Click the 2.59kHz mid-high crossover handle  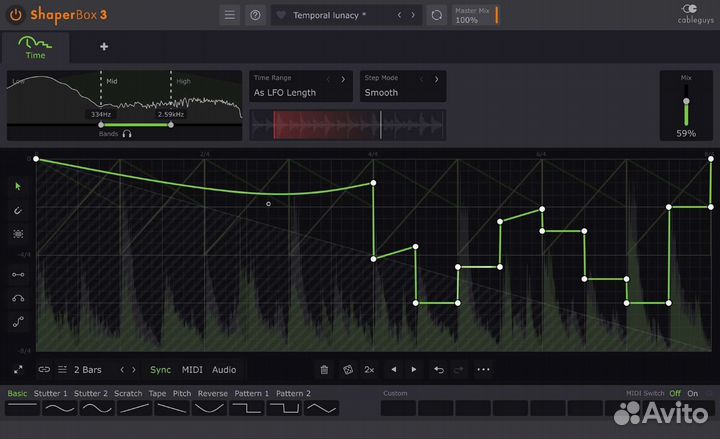click(x=171, y=124)
